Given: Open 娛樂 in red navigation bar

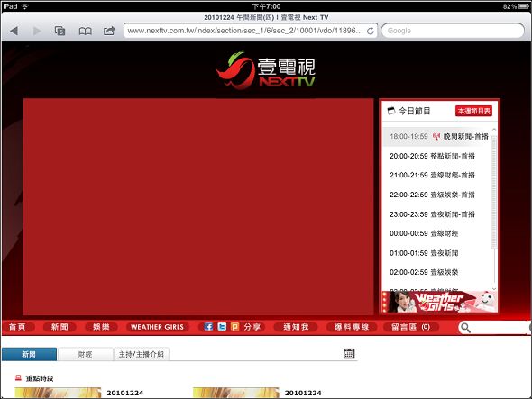Looking at the screenshot, I should [x=102, y=327].
